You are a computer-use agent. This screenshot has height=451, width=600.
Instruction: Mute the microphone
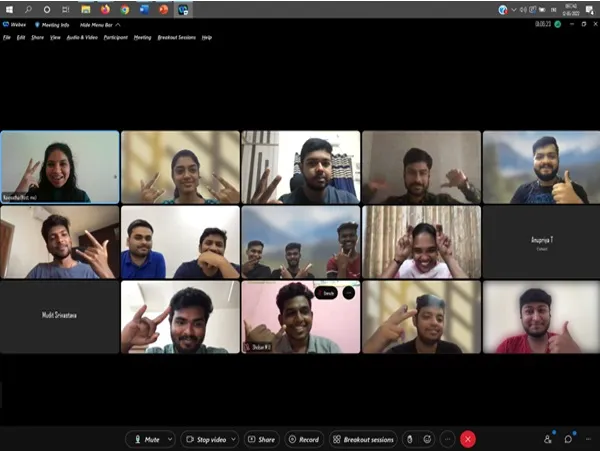(146, 439)
